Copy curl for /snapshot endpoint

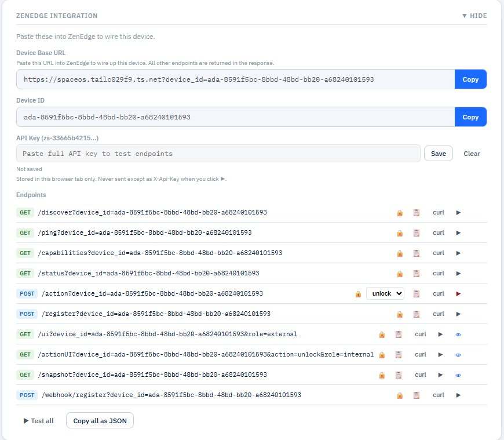click(421, 374)
